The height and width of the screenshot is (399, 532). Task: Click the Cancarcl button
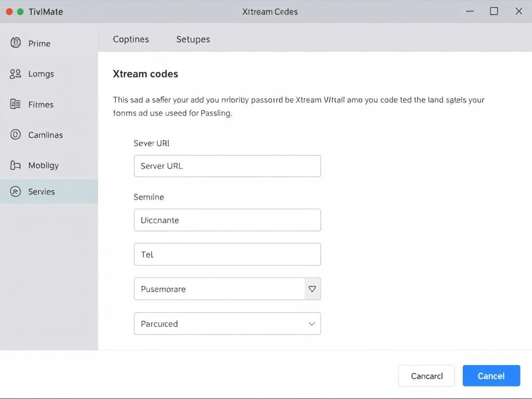426,376
